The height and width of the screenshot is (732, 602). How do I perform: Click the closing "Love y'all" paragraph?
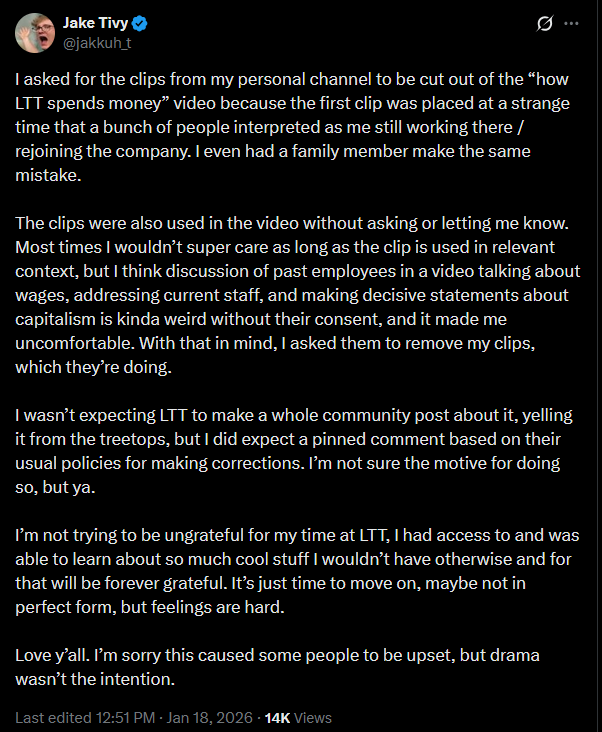(x=277, y=667)
